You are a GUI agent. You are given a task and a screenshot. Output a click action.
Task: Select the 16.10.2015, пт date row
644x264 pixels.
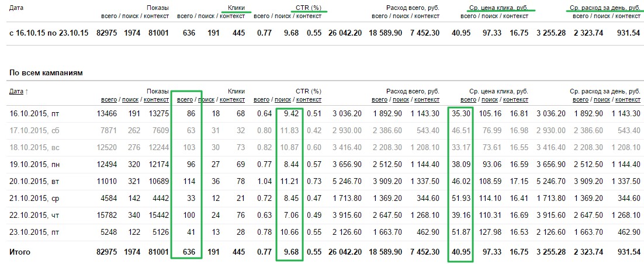coord(34,113)
